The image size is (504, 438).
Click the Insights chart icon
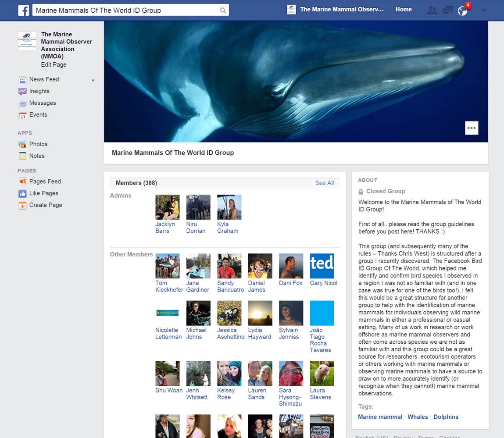point(22,91)
